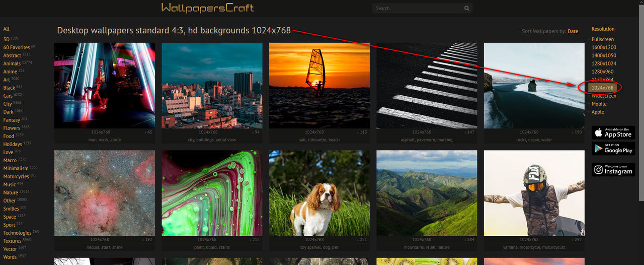The image size is (644, 265).
Task: Open the Vector category
Action: (10, 249)
